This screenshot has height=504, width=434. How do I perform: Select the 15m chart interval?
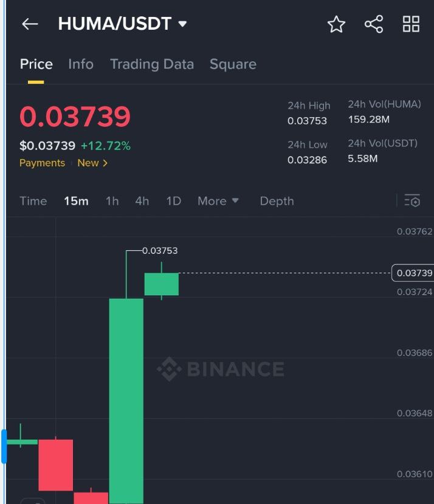(x=76, y=201)
